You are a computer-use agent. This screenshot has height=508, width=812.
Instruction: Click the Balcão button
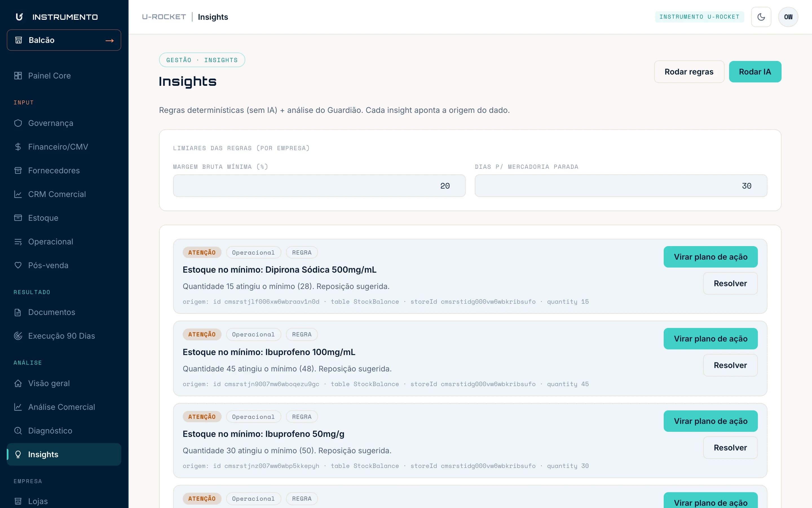click(x=64, y=40)
